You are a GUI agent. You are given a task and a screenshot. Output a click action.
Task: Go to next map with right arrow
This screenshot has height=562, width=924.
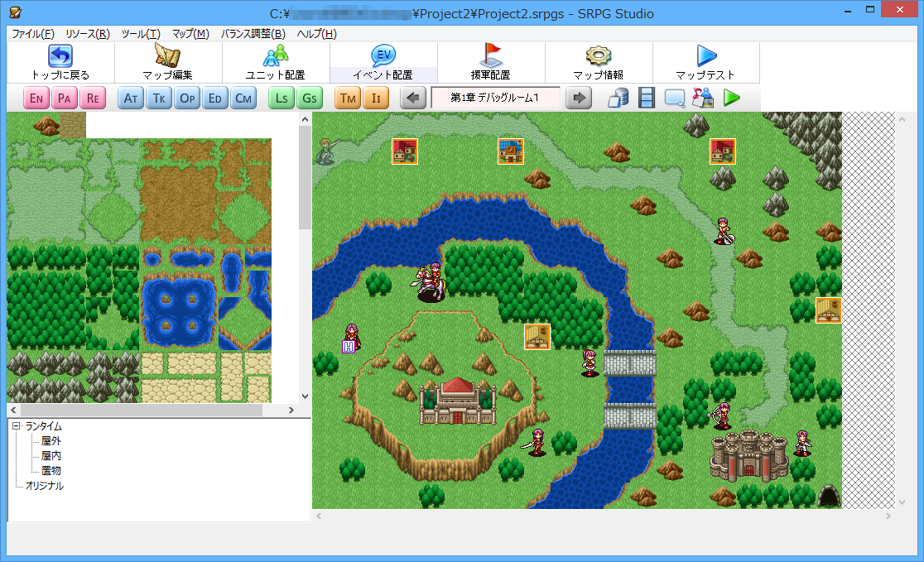pyautogui.click(x=579, y=98)
